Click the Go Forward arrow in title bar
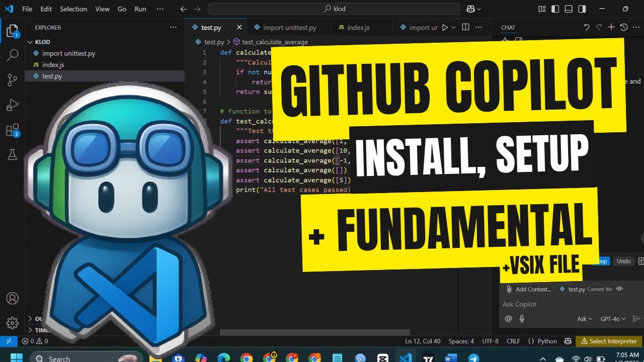Viewport: 644px width, 362px height. (197, 9)
